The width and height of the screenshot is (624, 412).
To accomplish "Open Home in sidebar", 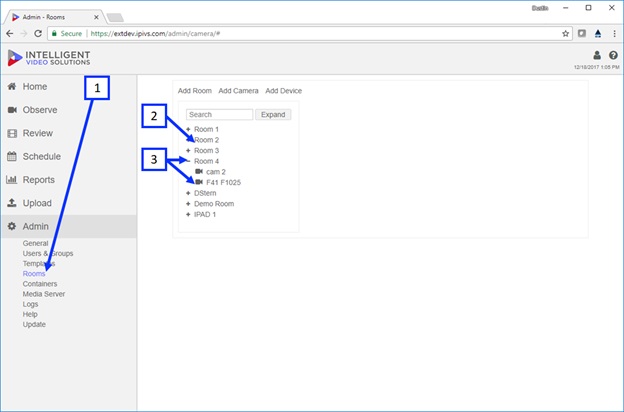I will coord(35,86).
